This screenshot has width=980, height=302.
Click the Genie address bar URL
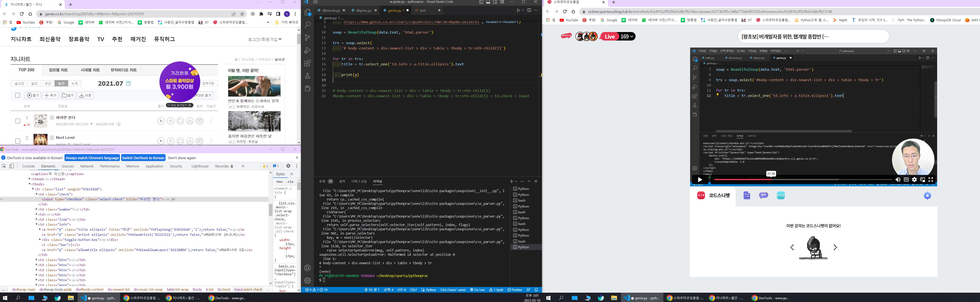[95, 14]
